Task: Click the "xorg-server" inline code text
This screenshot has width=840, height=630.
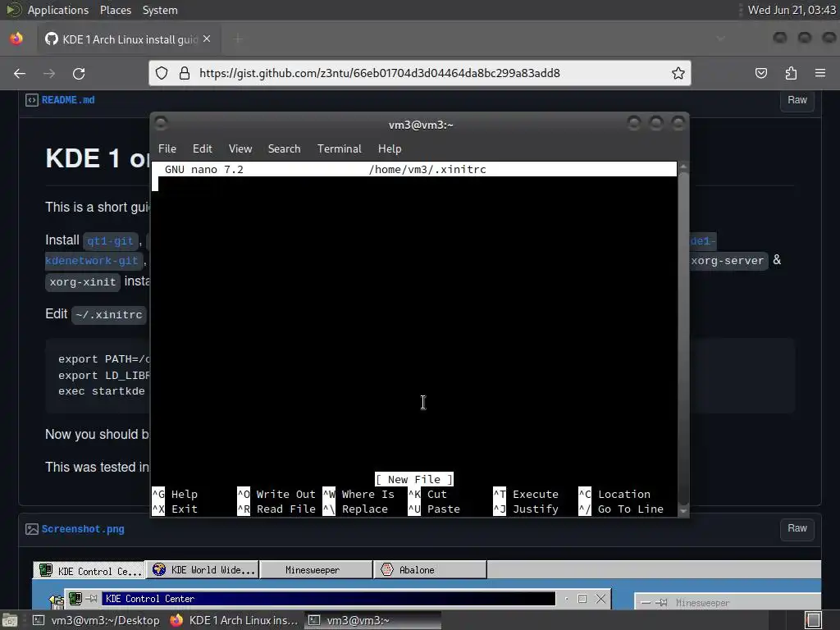Action: pyautogui.click(x=727, y=261)
